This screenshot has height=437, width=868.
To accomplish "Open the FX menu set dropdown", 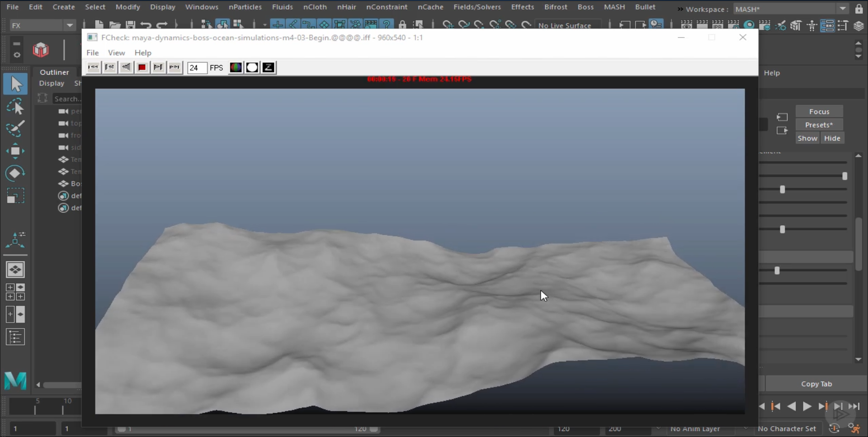I will click(42, 25).
